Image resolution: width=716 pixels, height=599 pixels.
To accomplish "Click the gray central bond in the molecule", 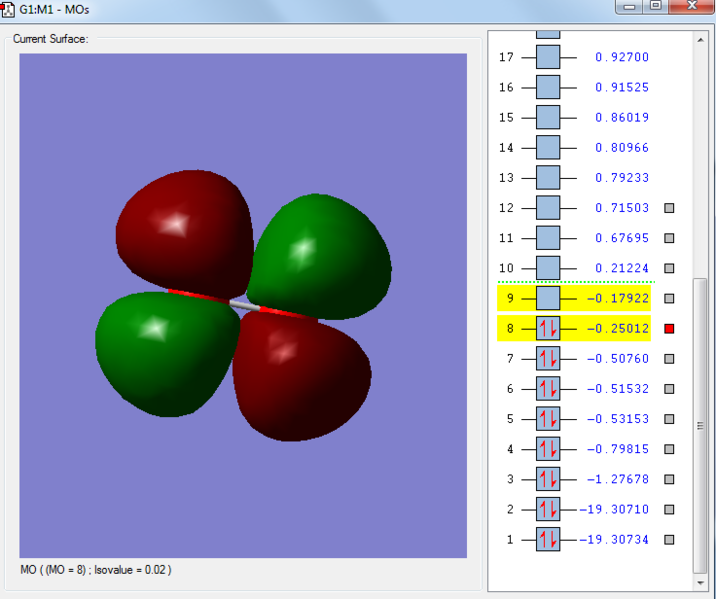I will point(245,305).
